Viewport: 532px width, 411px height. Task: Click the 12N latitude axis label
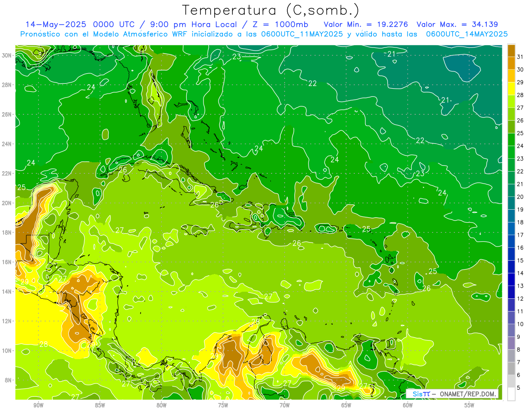(7, 321)
